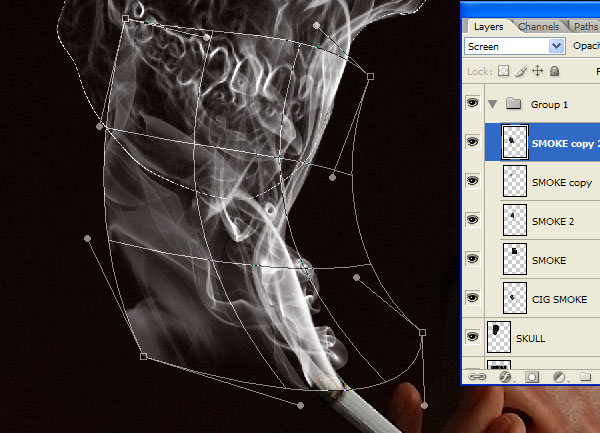Collapse the Group 1 disclosure triangle

493,104
